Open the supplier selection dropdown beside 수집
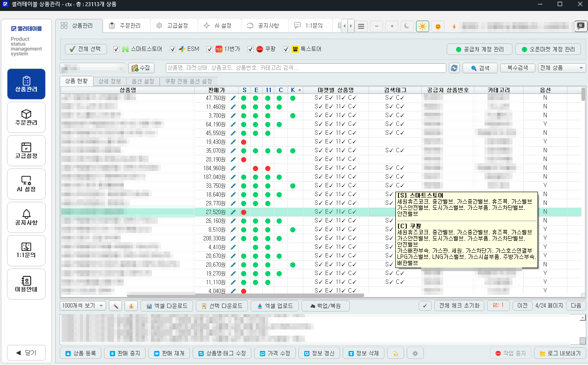This screenshot has width=588, height=365. [93, 68]
